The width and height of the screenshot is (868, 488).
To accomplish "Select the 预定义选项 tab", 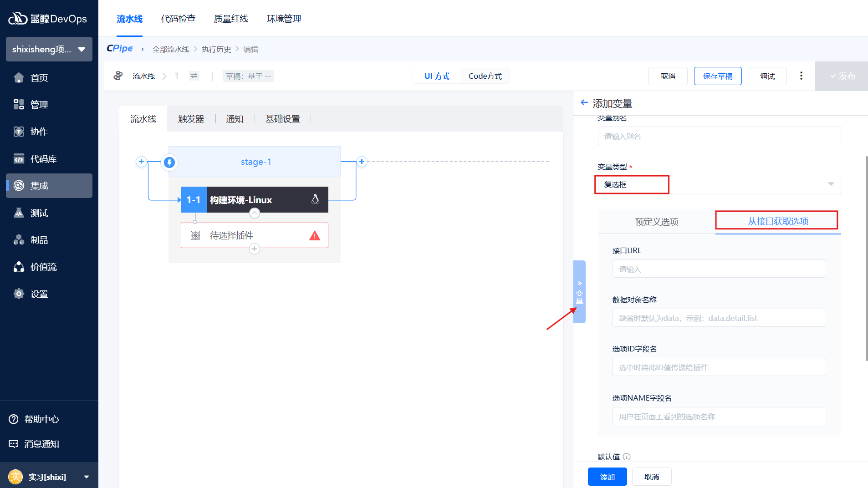I will (656, 222).
